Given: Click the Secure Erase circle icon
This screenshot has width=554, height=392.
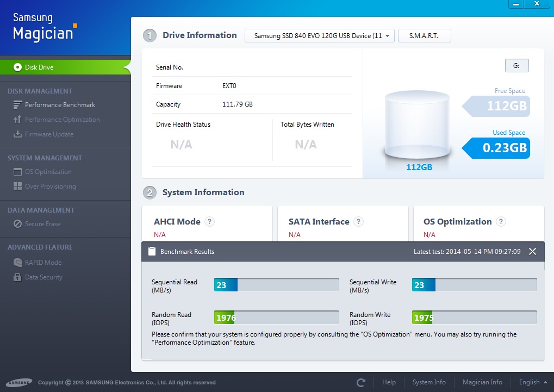Looking at the screenshot, I should (x=17, y=224).
